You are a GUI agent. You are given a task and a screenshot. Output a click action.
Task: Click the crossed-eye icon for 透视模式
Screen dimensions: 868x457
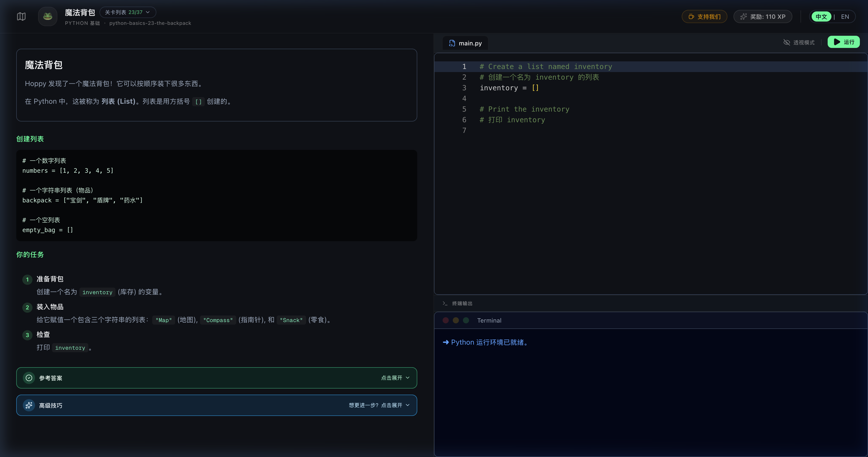click(787, 42)
